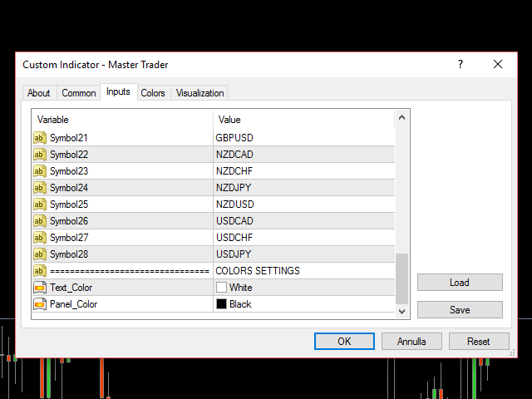Click the equals-sign separator variable name
The width and height of the screenshot is (532, 399).
pos(130,271)
